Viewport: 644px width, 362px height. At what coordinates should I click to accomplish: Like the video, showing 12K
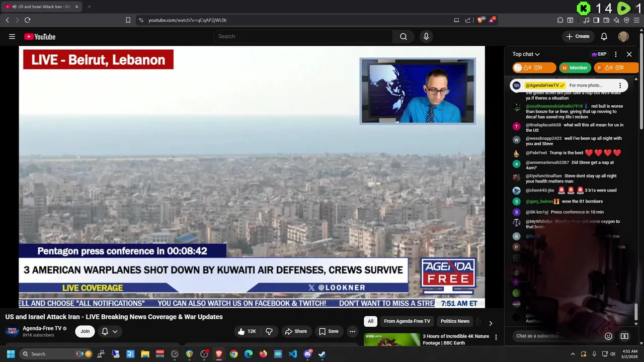point(247,331)
